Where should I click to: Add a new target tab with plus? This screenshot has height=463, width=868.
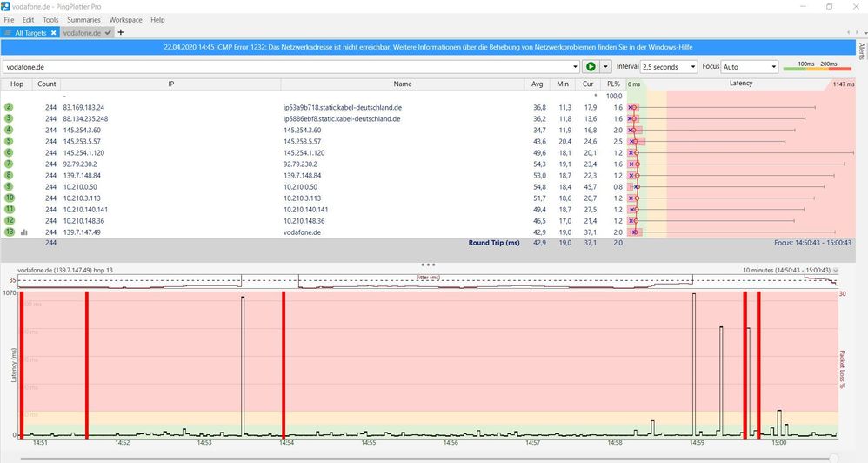click(121, 32)
